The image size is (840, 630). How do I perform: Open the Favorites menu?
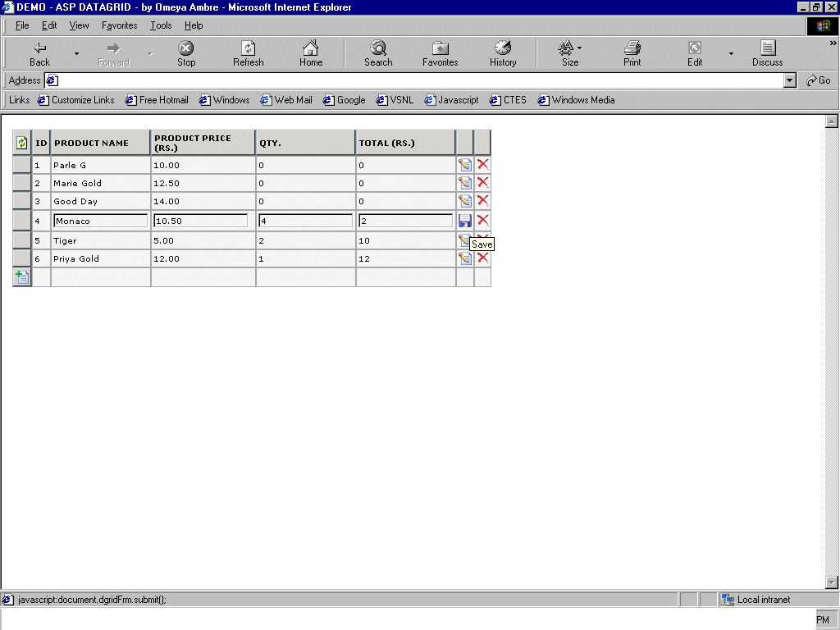[119, 25]
